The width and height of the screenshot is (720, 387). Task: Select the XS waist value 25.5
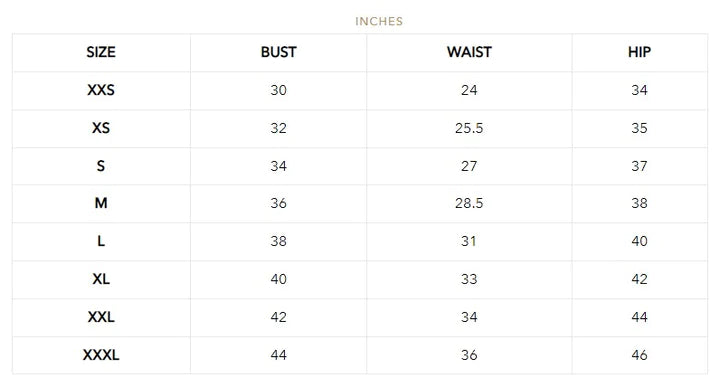coord(469,128)
